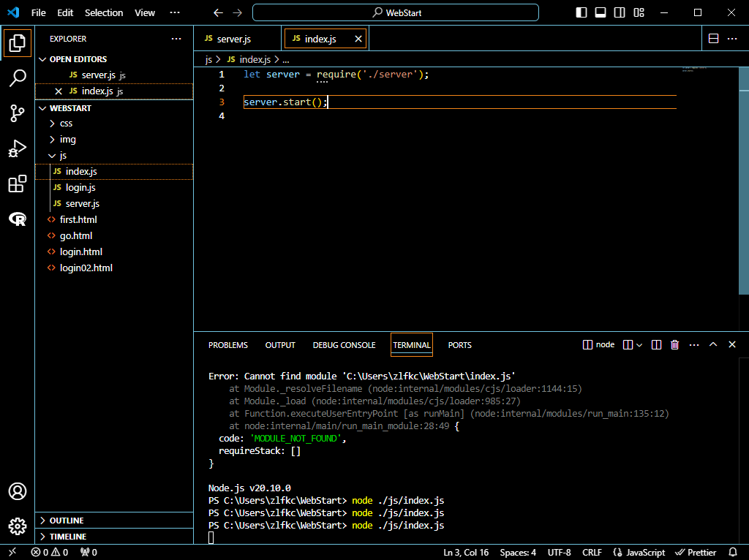Screen dimensions: 749x560
Task: Go forward in navigation history
Action: [238, 13]
